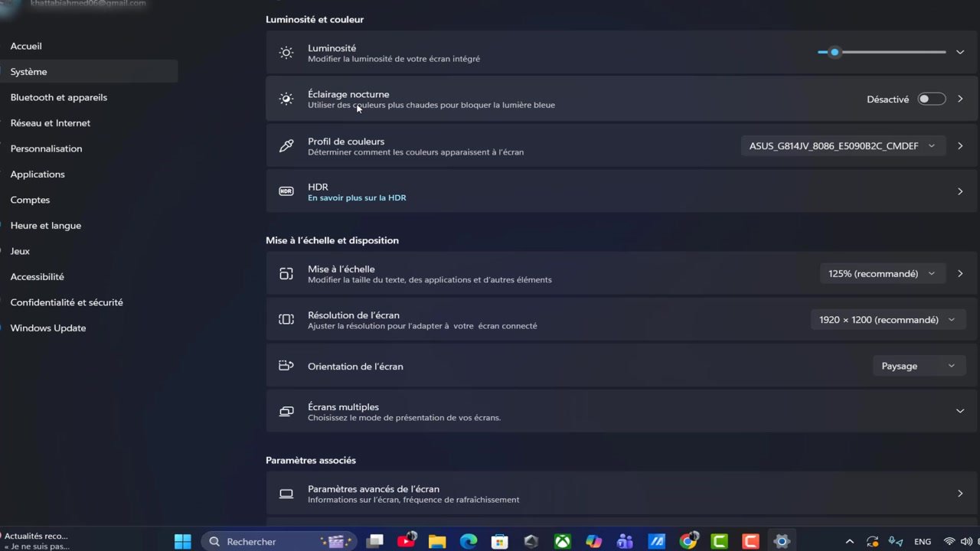Open Task View from the taskbar

point(374,541)
